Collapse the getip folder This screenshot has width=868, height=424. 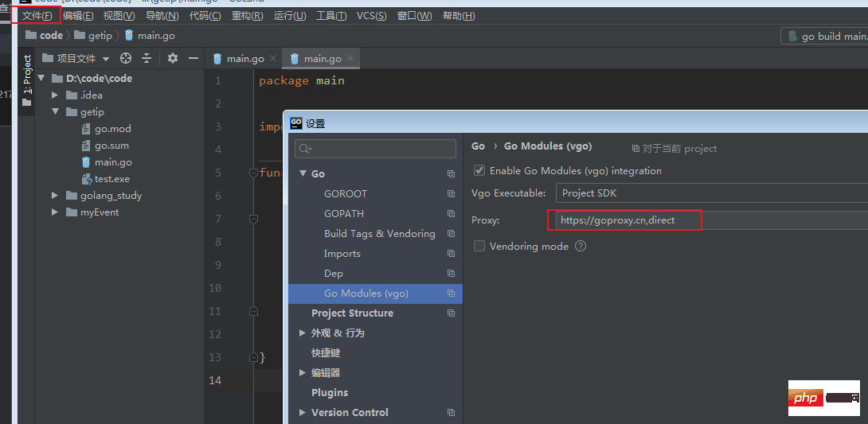(x=55, y=111)
